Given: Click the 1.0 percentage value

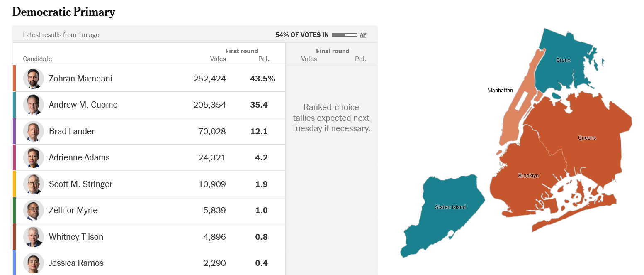Looking at the screenshot, I should [262, 210].
